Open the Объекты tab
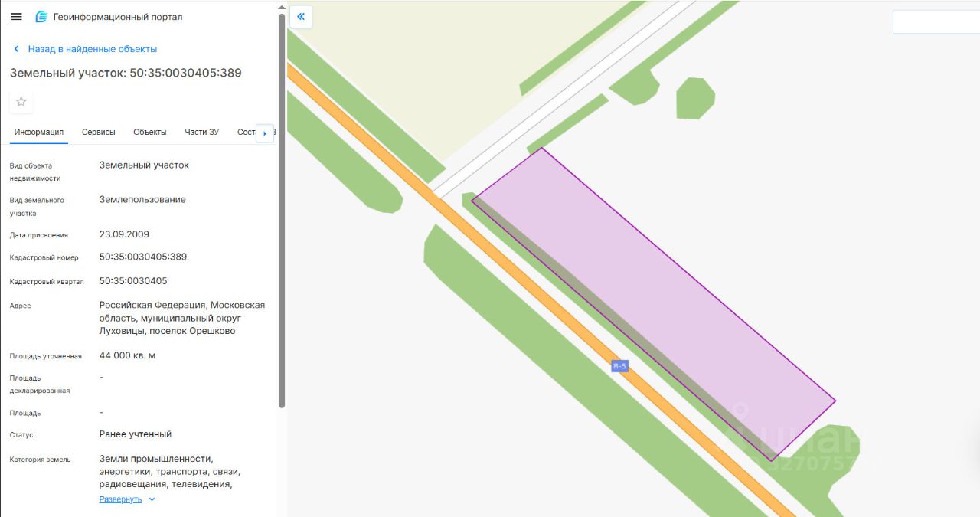This screenshot has width=980, height=517. [x=150, y=132]
